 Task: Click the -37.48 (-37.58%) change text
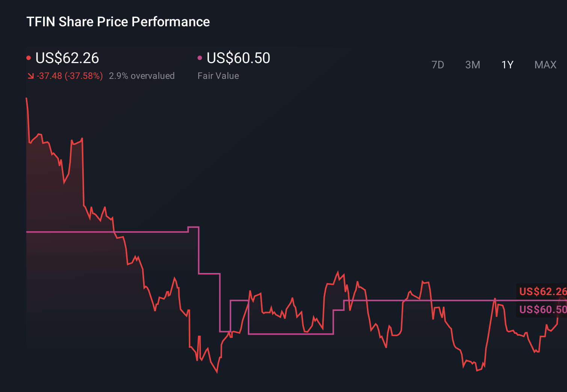tap(70, 75)
